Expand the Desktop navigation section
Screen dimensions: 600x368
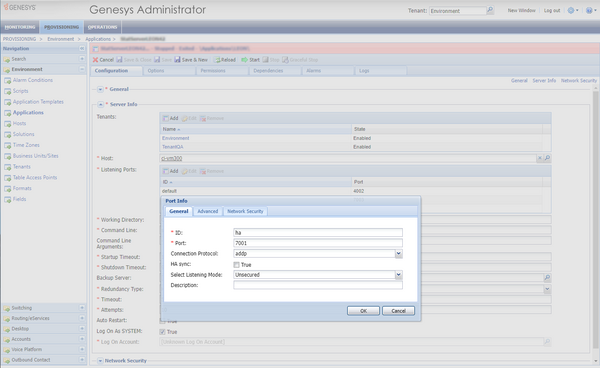[x=82, y=328]
